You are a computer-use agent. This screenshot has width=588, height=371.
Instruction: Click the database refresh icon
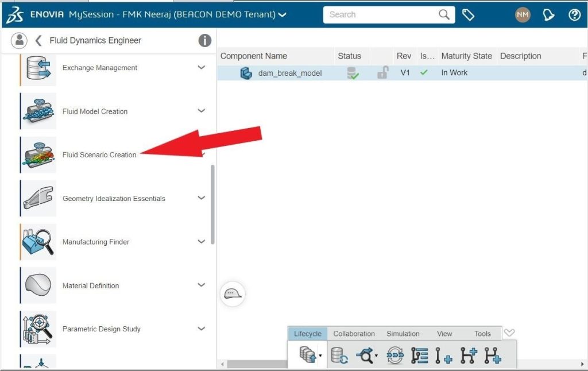tap(339, 355)
